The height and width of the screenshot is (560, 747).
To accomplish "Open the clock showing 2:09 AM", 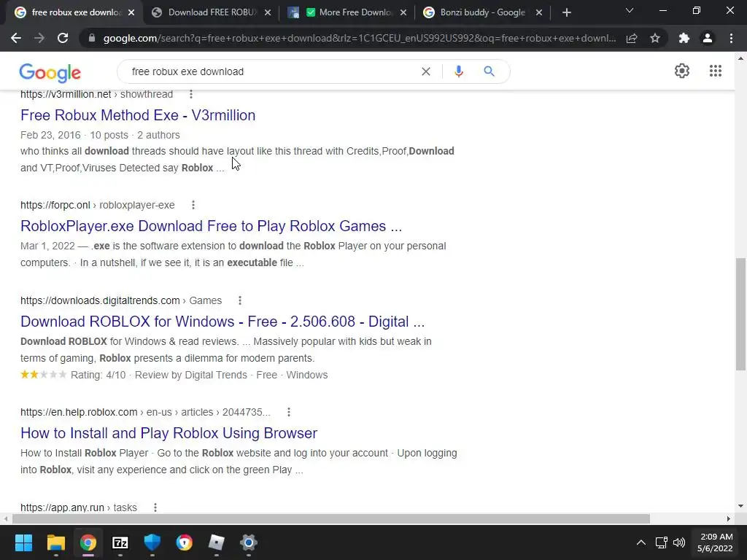I will [715, 542].
